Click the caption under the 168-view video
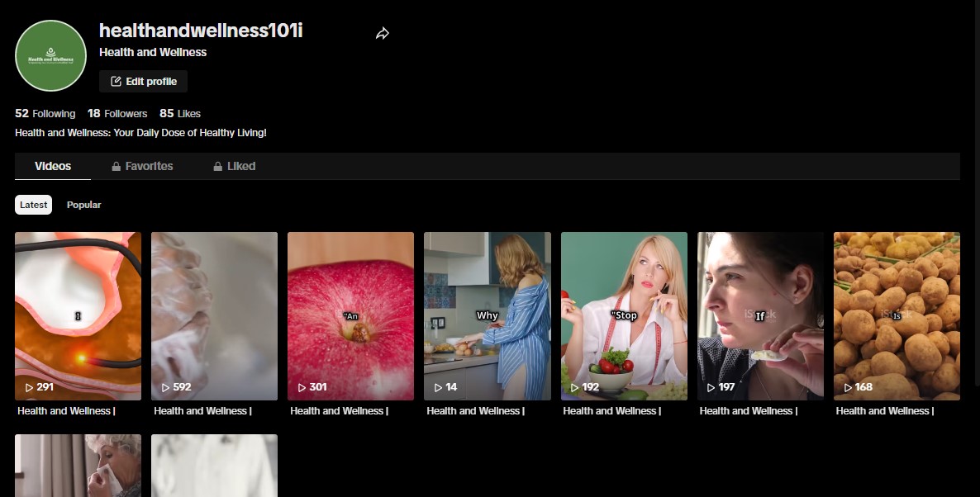Image resolution: width=980 pixels, height=497 pixels. pyautogui.click(x=885, y=411)
